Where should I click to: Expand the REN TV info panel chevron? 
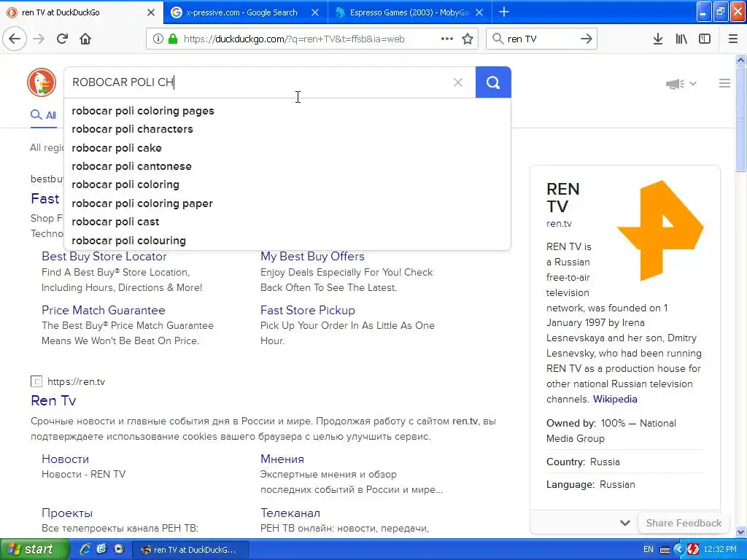tap(625, 523)
